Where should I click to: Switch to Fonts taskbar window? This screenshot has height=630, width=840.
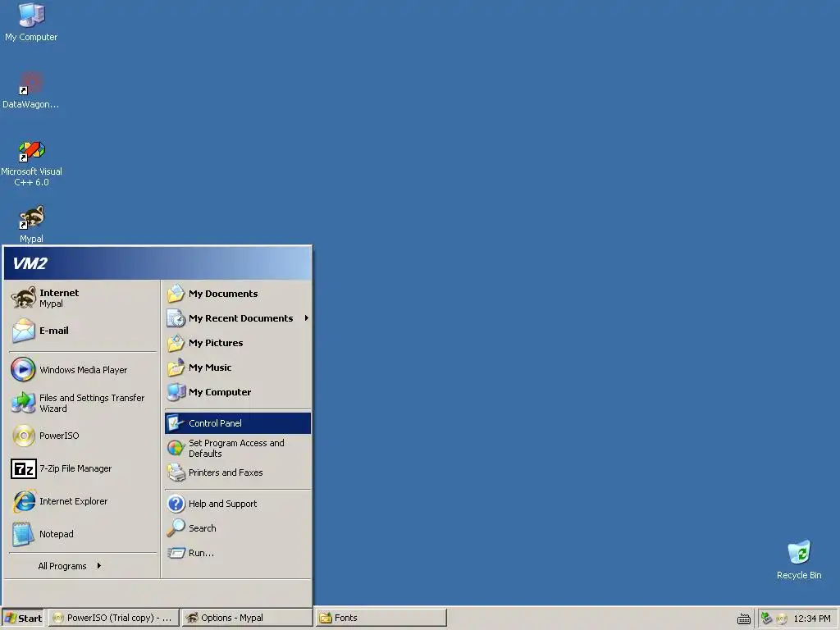point(381,618)
